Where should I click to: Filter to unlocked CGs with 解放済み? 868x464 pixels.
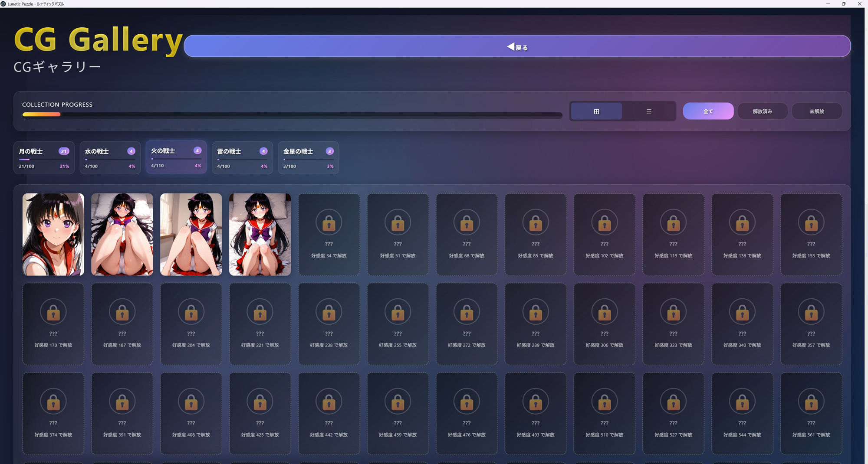(762, 111)
